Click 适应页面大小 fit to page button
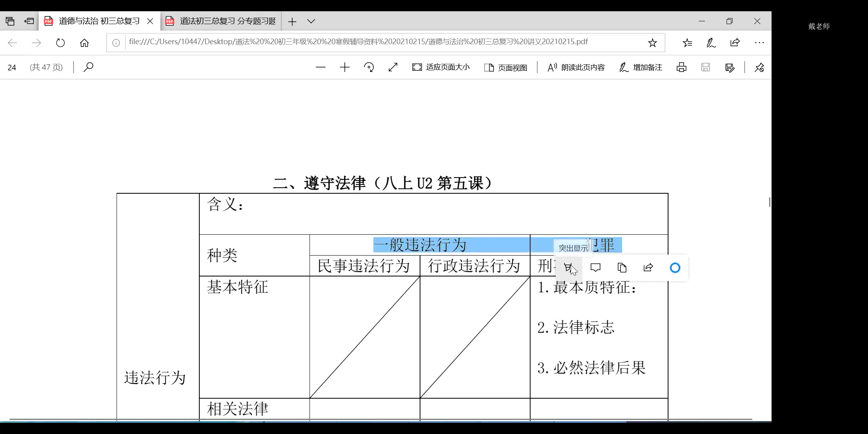Image resolution: width=868 pixels, height=434 pixels. click(441, 67)
